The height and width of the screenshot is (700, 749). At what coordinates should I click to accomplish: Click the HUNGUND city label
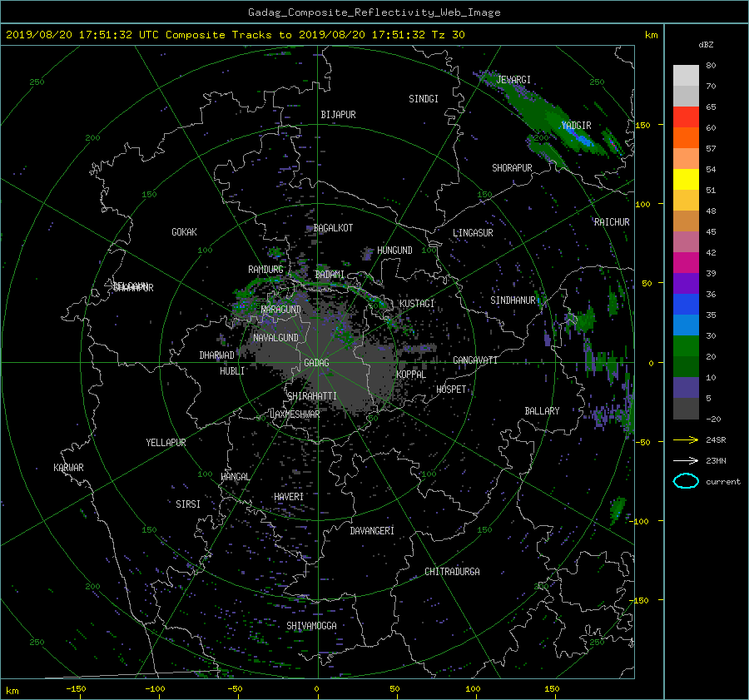click(x=394, y=251)
